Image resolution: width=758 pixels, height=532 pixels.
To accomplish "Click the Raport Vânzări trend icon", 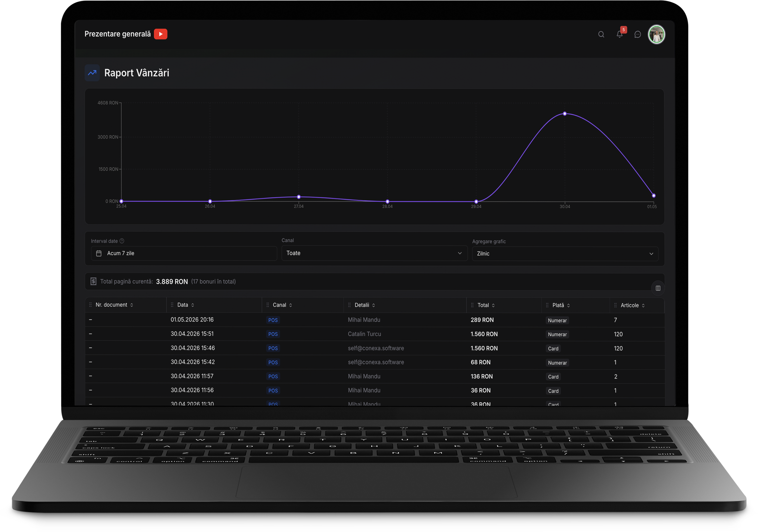I will point(92,73).
